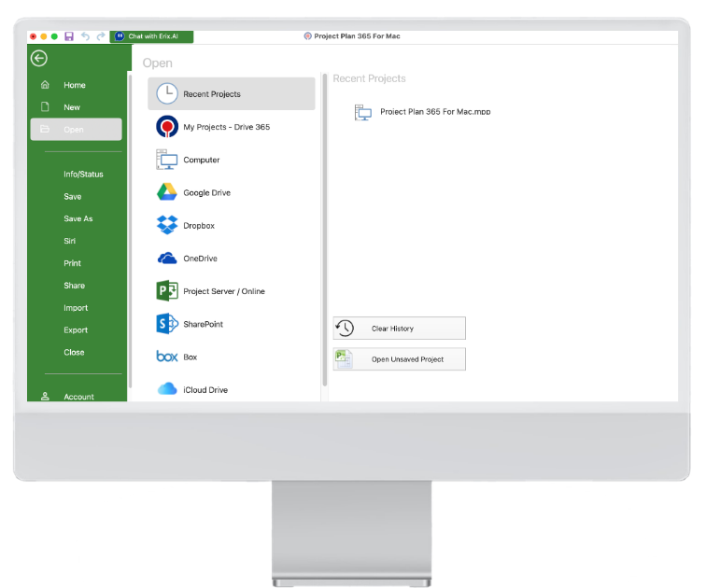Click the Clear History button
The height and width of the screenshot is (588, 706).
tap(400, 328)
